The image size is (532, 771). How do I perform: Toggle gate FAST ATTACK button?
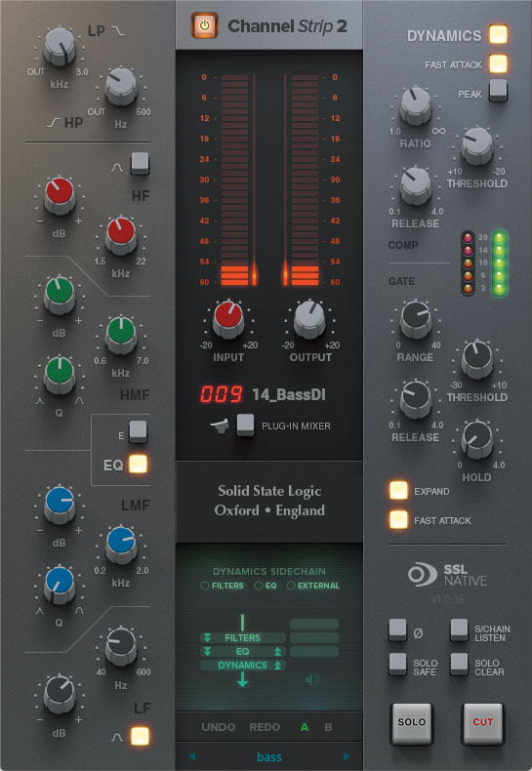(x=398, y=519)
